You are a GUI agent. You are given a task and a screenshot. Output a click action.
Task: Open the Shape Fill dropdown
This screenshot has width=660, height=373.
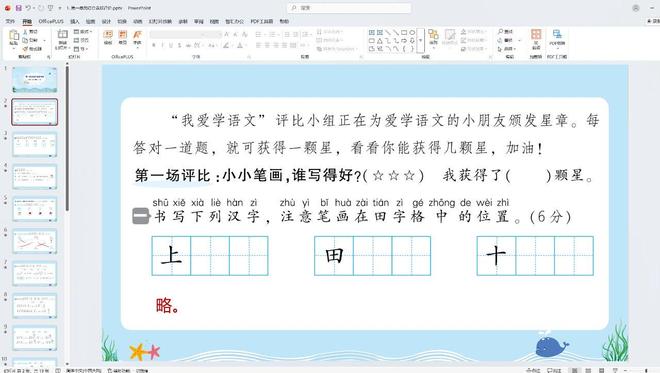(x=473, y=32)
